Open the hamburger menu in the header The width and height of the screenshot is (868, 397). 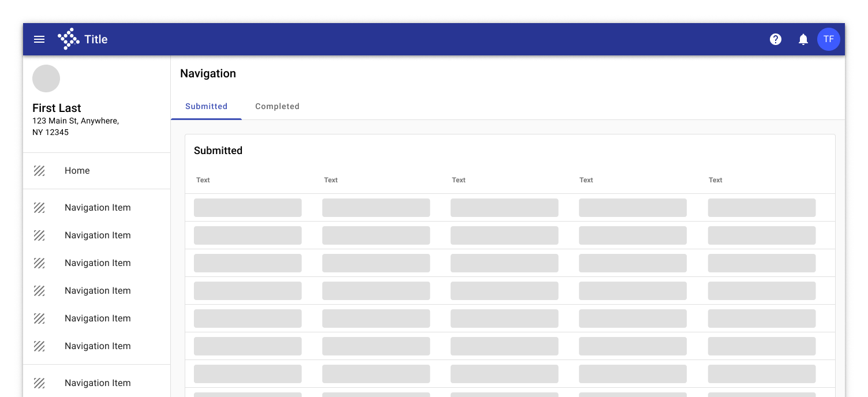click(39, 39)
